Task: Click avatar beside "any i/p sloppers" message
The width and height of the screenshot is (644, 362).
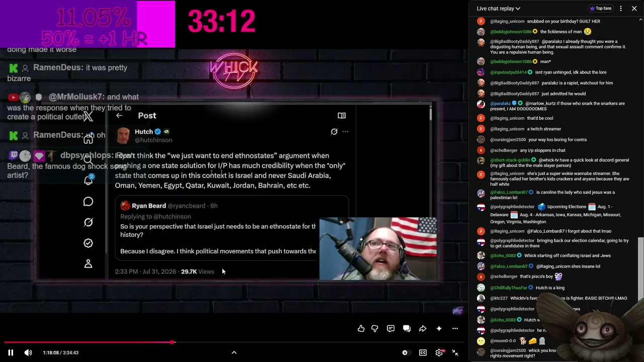Action: pyautogui.click(x=481, y=150)
